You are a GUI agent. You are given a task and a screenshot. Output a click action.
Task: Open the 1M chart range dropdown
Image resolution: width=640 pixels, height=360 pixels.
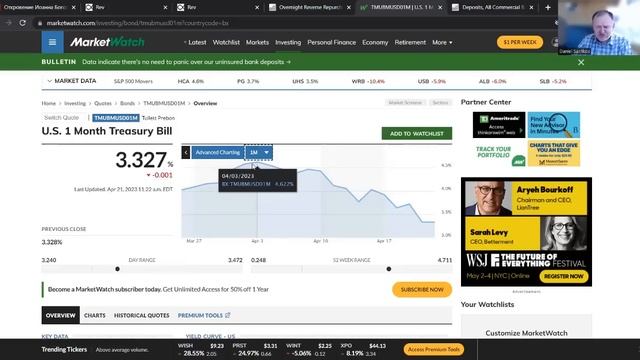point(259,152)
